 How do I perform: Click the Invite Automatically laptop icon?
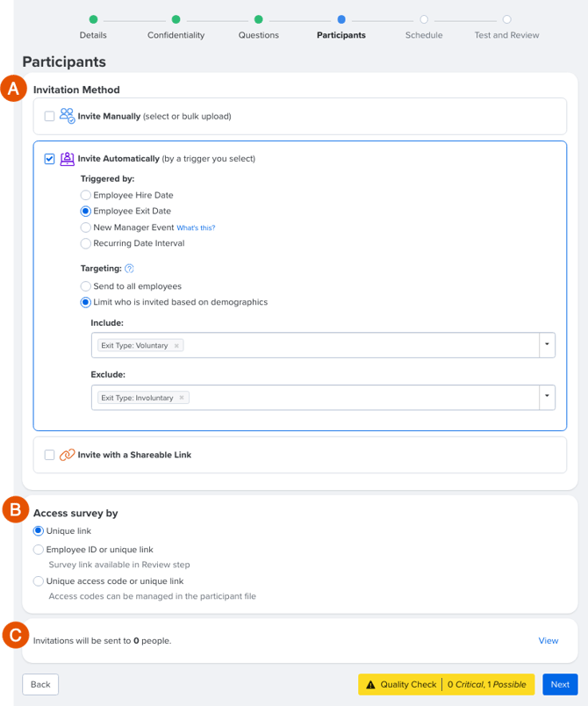[67, 158]
